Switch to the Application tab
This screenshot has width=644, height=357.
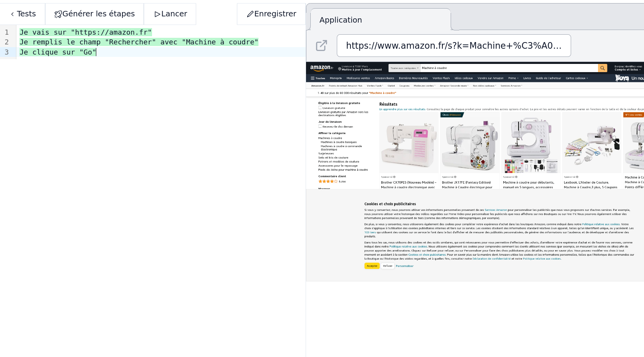click(341, 20)
